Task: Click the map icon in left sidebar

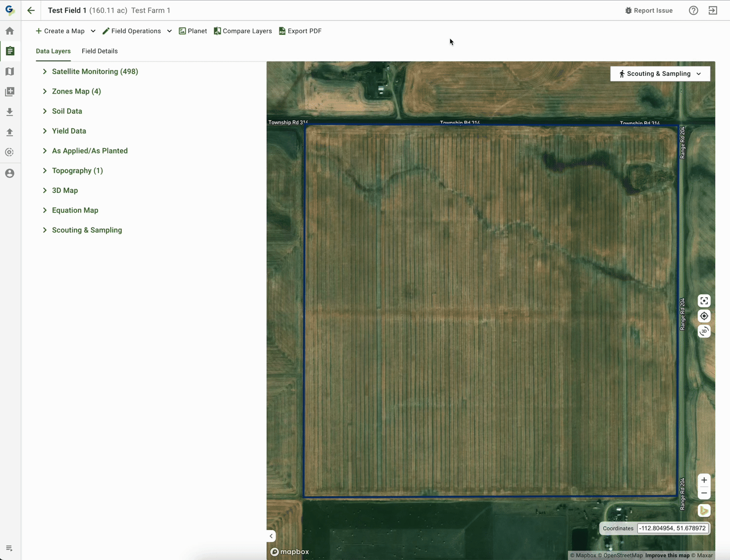Action: (x=10, y=72)
